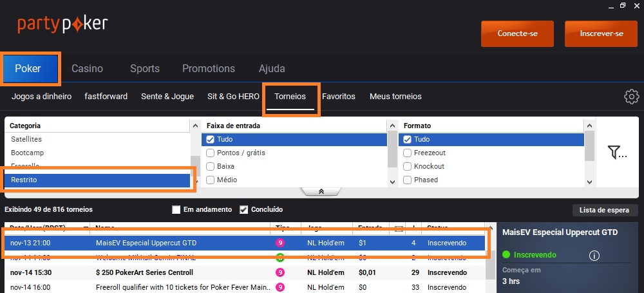Switch to the Poker main tab
This screenshot has width=644, height=293.
[28, 69]
